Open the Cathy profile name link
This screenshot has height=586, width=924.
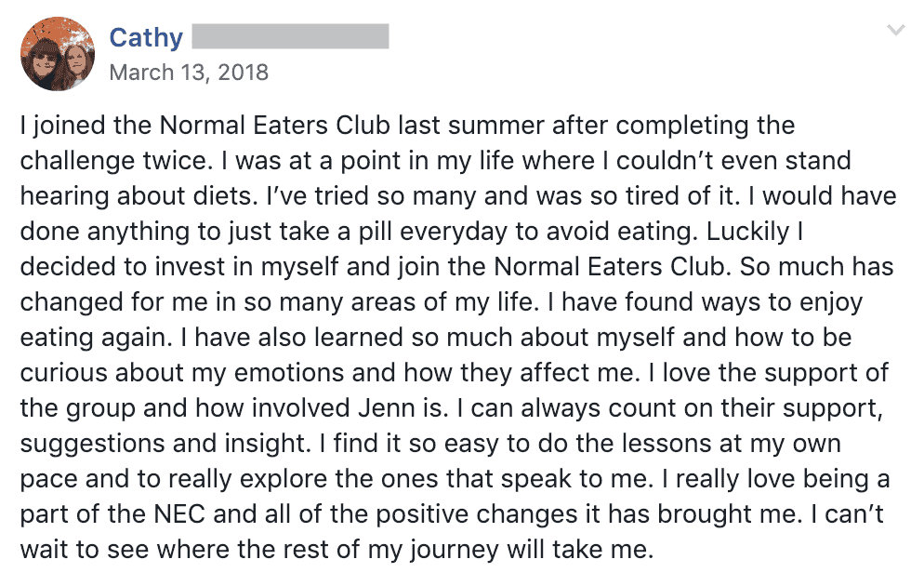point(146,38)
